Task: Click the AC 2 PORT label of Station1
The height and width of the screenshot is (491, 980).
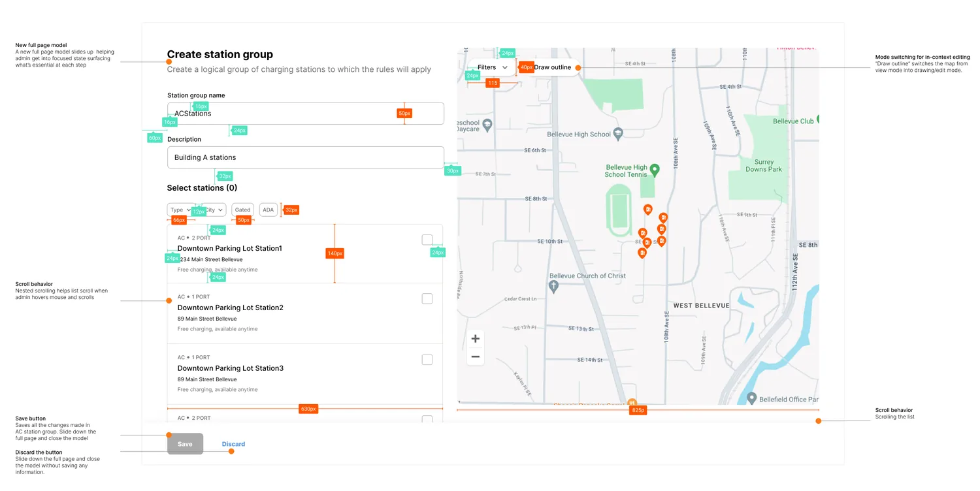Action: click(194, 238)
